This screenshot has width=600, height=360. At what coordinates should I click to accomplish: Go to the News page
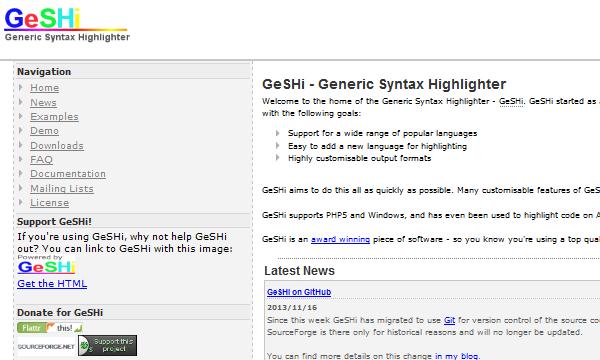(x=43, y=103)
